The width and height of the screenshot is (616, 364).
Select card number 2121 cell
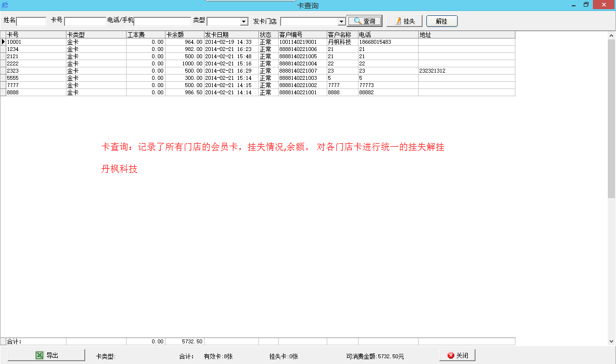coord(36,56)
